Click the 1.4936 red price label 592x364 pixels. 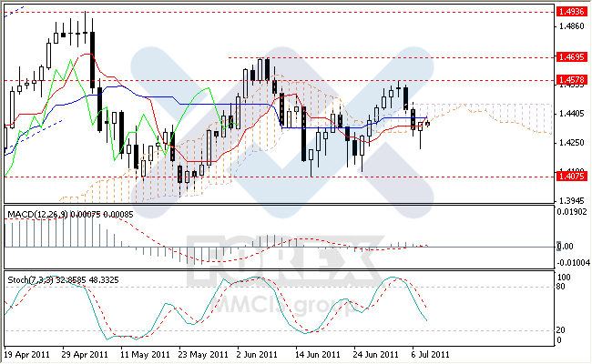[x=572, y=12]
